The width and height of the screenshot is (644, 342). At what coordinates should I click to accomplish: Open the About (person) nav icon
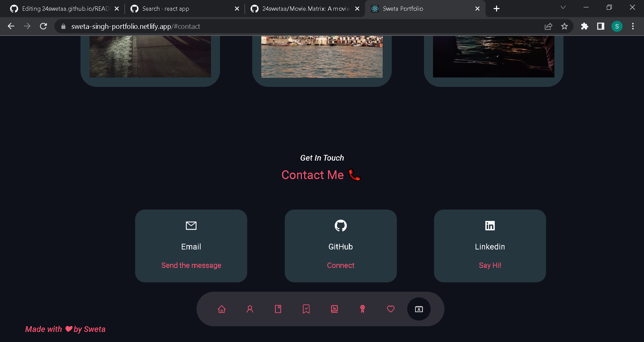coord(250,309)
